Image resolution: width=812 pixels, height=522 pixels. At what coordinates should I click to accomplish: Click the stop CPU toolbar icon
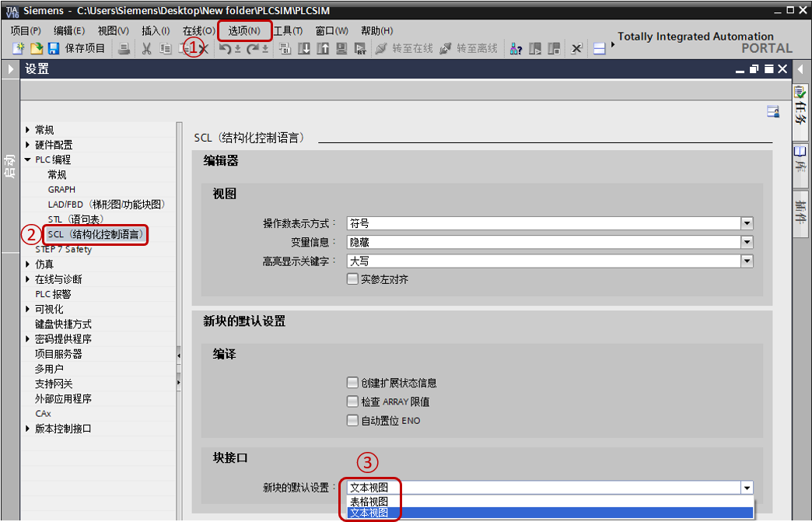click(x=554, y=49)
